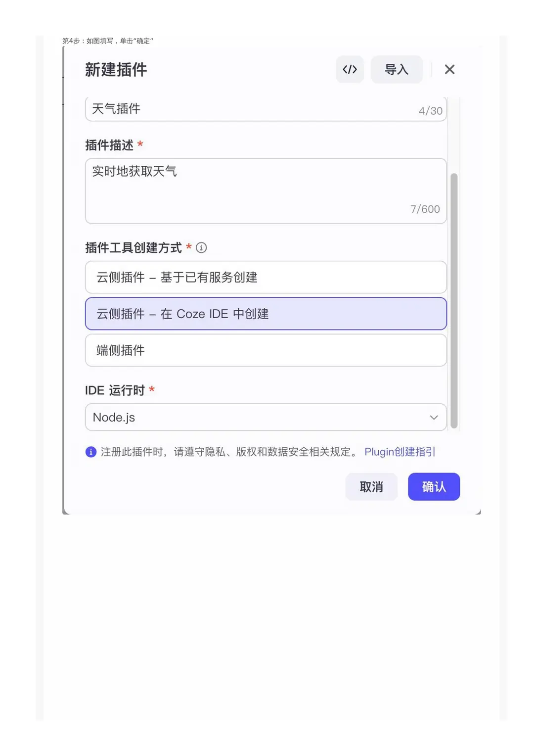Click the IDE 运行时 field label

coord(115,390)
